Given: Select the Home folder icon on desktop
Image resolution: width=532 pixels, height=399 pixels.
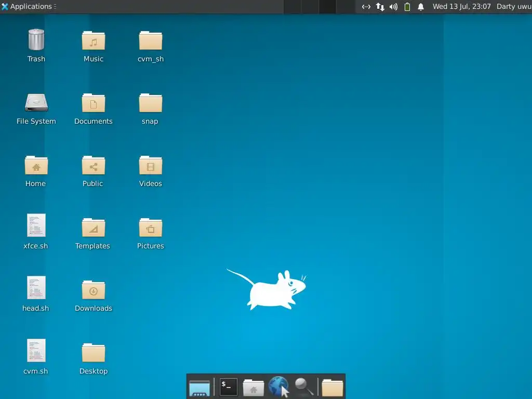Looking at the screenshot, I should [x=36, y=165].
